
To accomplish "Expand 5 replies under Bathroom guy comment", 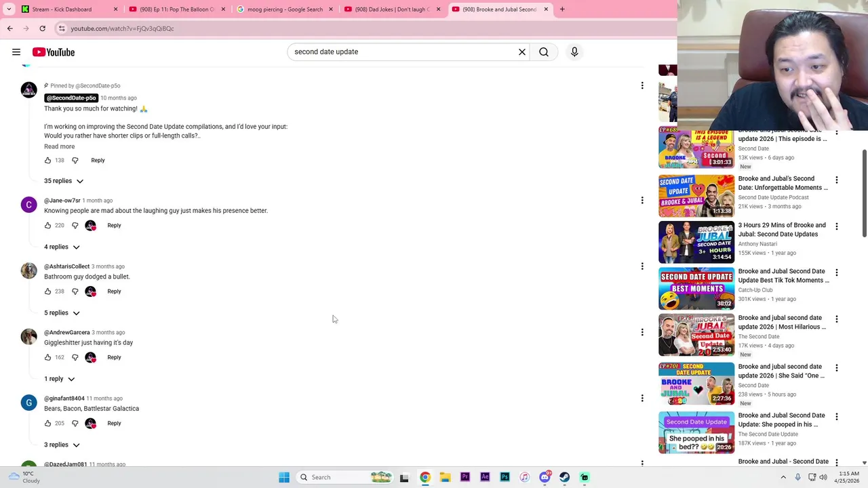I will pos(62,312).
